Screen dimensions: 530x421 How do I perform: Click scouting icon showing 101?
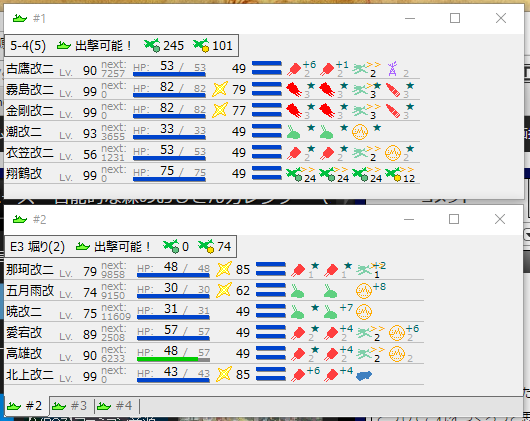point(201,46)
